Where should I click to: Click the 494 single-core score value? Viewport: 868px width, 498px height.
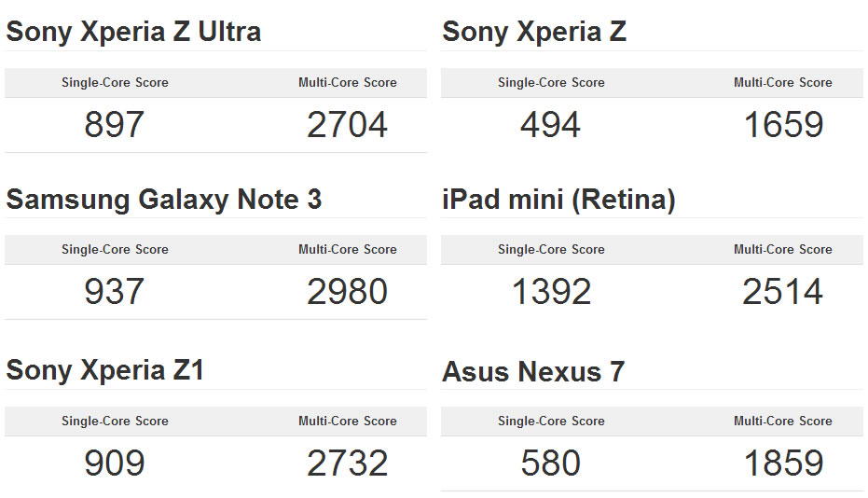pyautogui.click(x=550, y=125)
